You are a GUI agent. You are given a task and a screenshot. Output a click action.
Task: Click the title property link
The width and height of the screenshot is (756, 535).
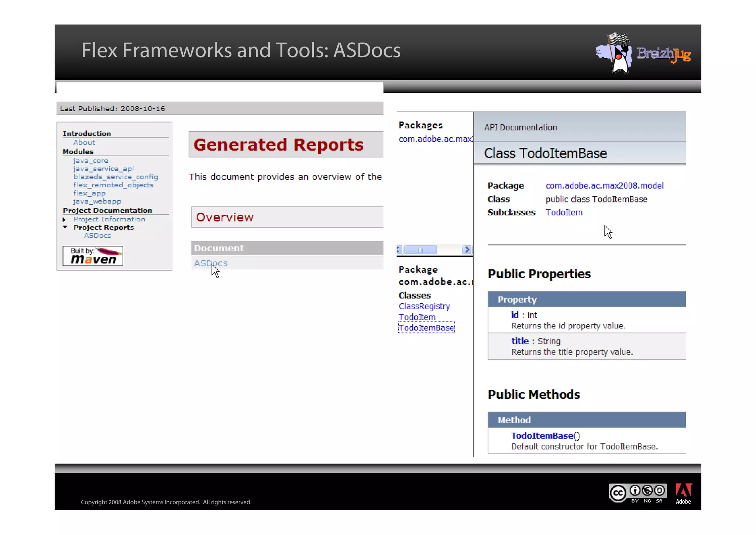point(520,341)
